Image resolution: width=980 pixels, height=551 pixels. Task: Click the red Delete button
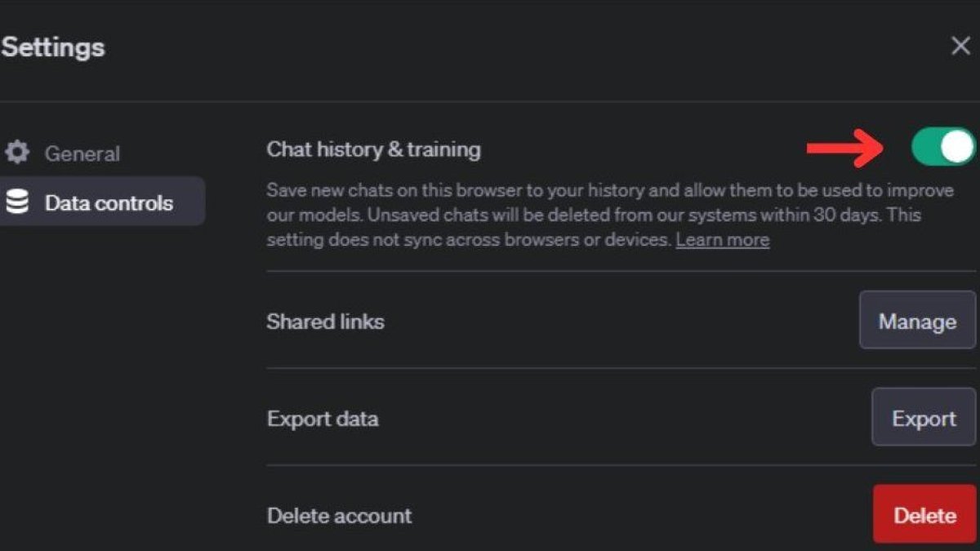click(x=924, y=514)
